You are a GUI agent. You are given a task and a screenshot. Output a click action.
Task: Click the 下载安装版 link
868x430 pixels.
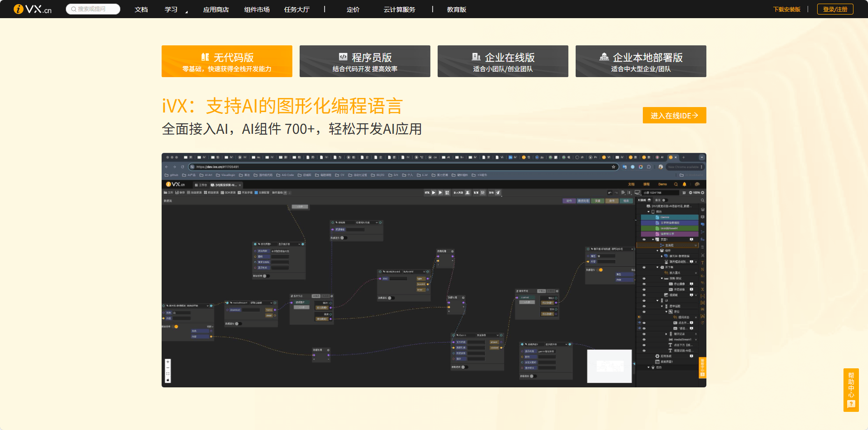(786, 10)
